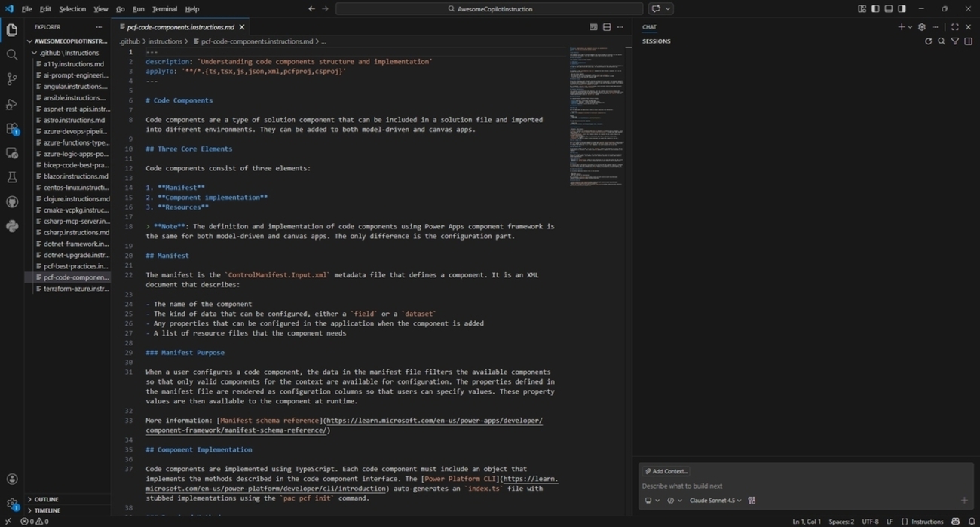Open the Extensions view
Image resolution: width=980 pixels, height=527 pixels.
pos(12,129)
